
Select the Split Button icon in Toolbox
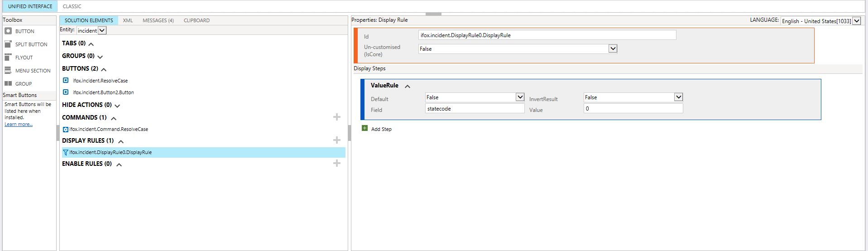tap(8, 44)
